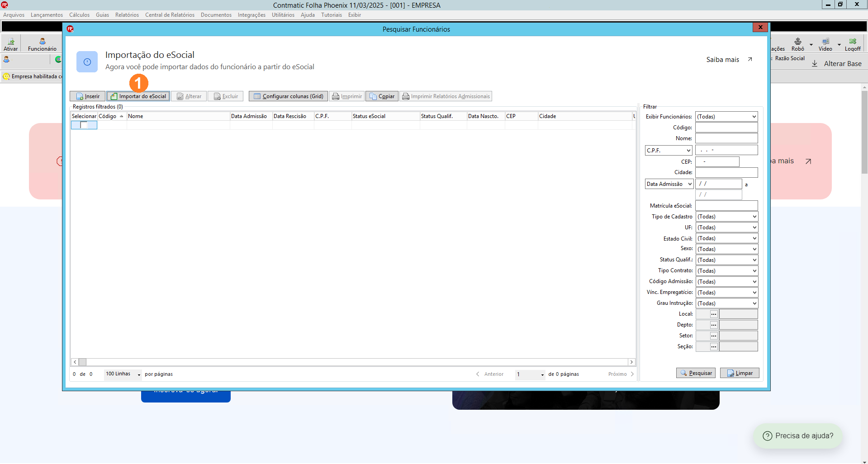This screenshot has height=464, width=868.
Task: Click the Nome filter input field
Action: (726, 138)
